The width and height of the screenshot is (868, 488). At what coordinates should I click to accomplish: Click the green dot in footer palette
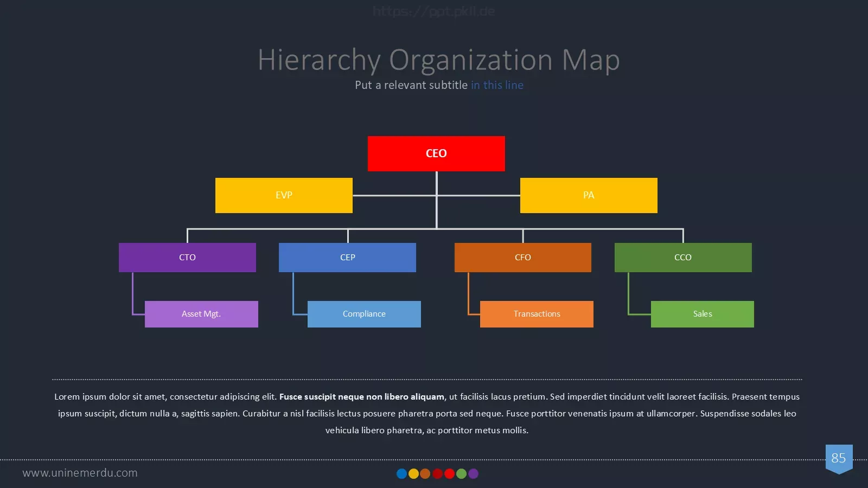(x=461, y=474)
